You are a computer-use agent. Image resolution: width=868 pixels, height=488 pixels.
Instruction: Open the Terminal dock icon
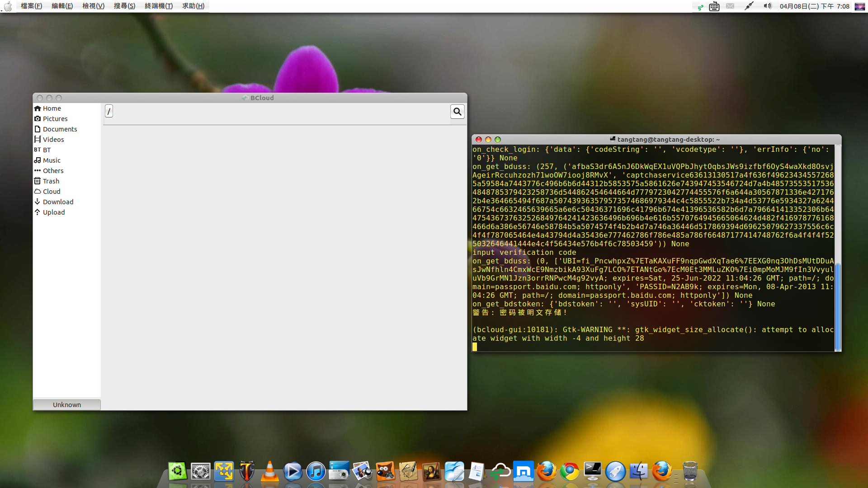click(593, 471)
